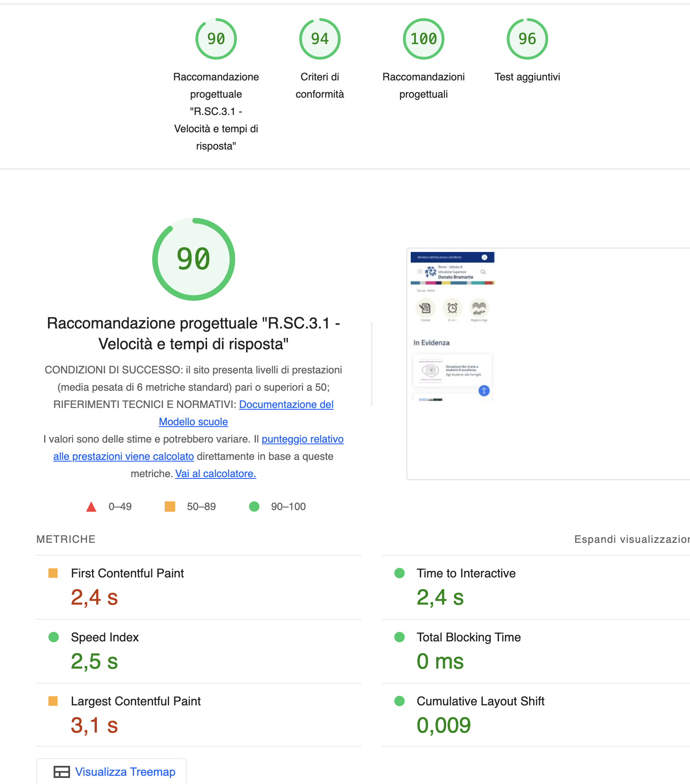Open the Documentazione del Modello scuole link
Screen dimensions: 690x784
coord(286,405)
